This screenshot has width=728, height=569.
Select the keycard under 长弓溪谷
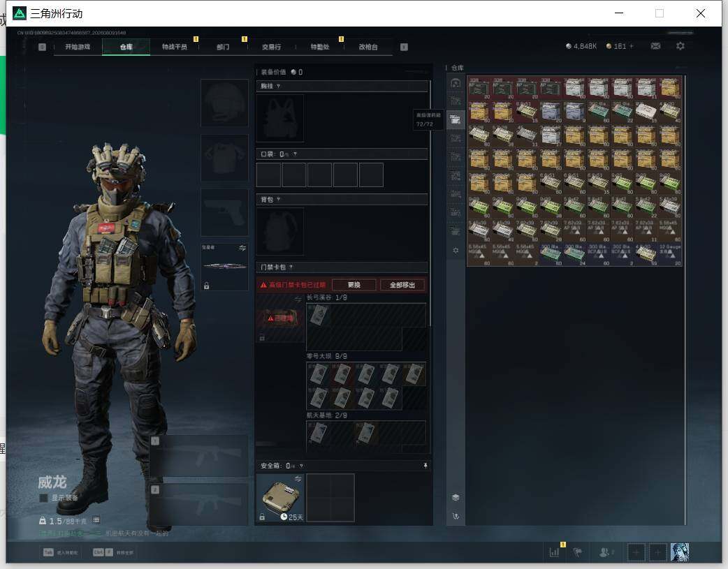pos(319,315)
